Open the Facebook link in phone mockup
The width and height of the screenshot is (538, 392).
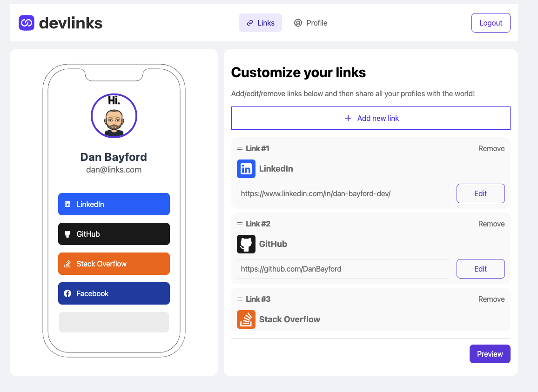pyautogui.click(x=114, y=293)
